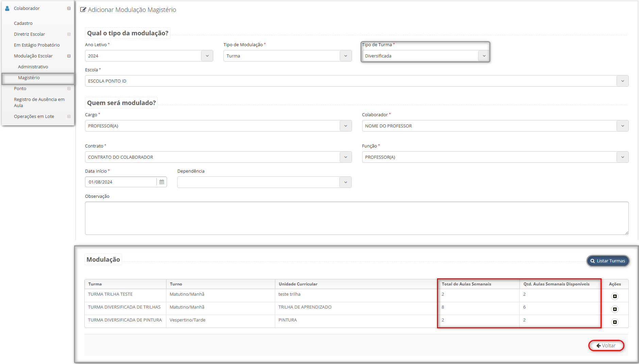The image size is (639, 364).
Task: Click inside the Observação text area
Action: point(357,218)
